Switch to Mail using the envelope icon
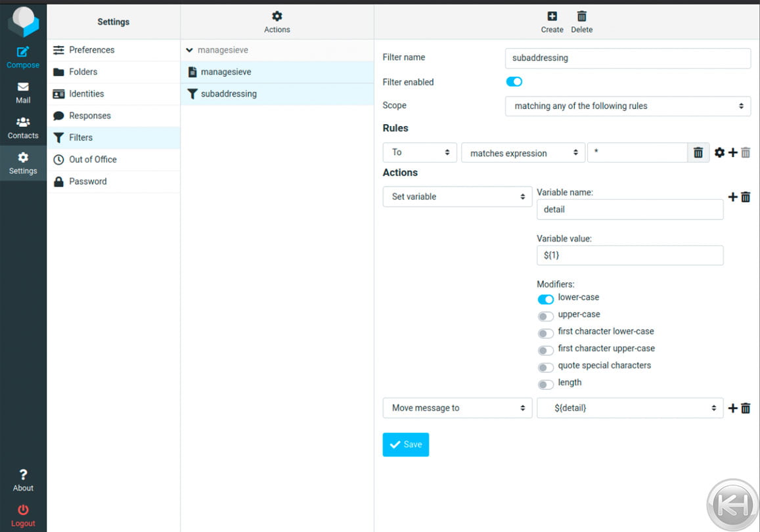This screenshot has height=532, width=760. click(x=23, y=92)
